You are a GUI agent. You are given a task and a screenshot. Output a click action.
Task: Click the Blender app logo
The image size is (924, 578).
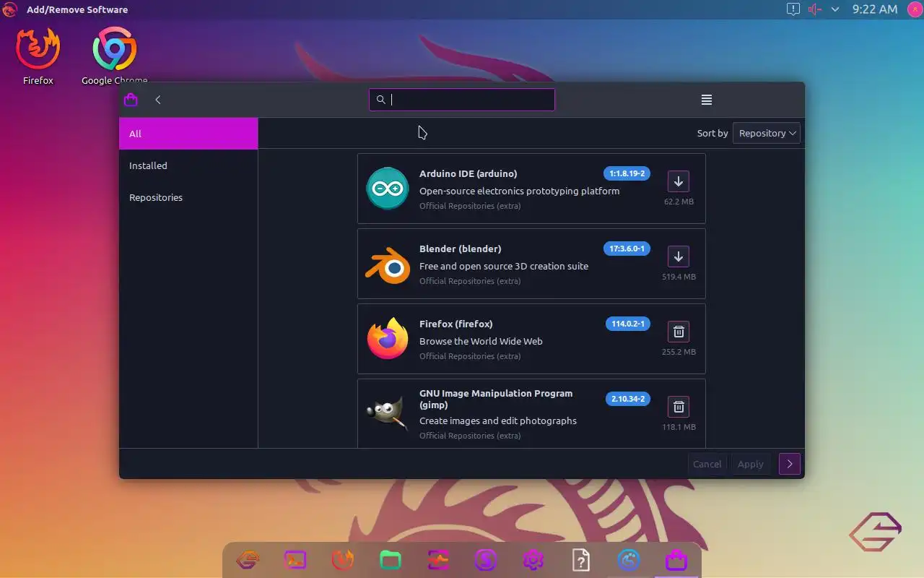388,264
